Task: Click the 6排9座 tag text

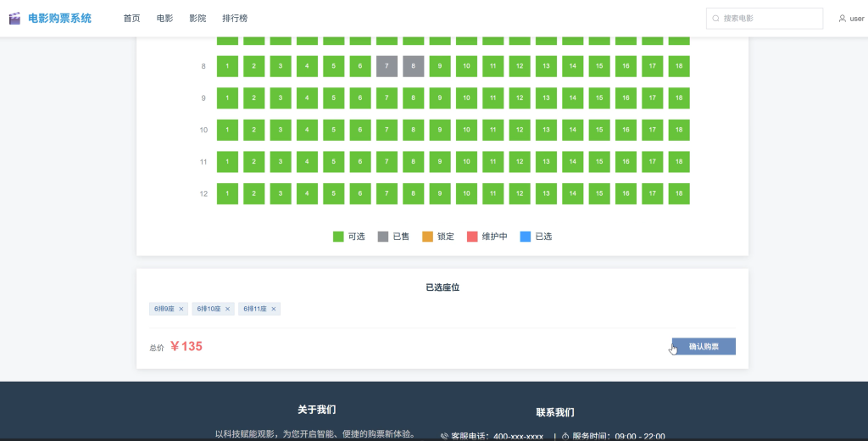Action: pyautogui.click(x=164, y=309)
